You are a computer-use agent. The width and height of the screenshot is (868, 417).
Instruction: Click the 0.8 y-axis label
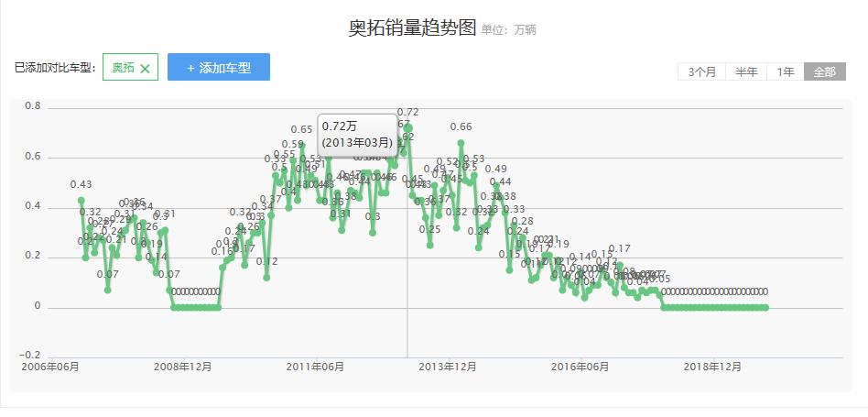click(x=33, y=105)
